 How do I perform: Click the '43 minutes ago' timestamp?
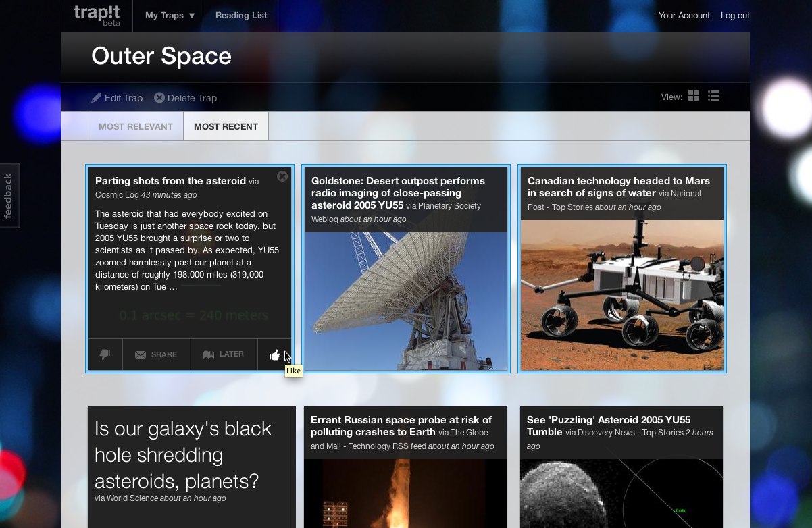[169, 195]
